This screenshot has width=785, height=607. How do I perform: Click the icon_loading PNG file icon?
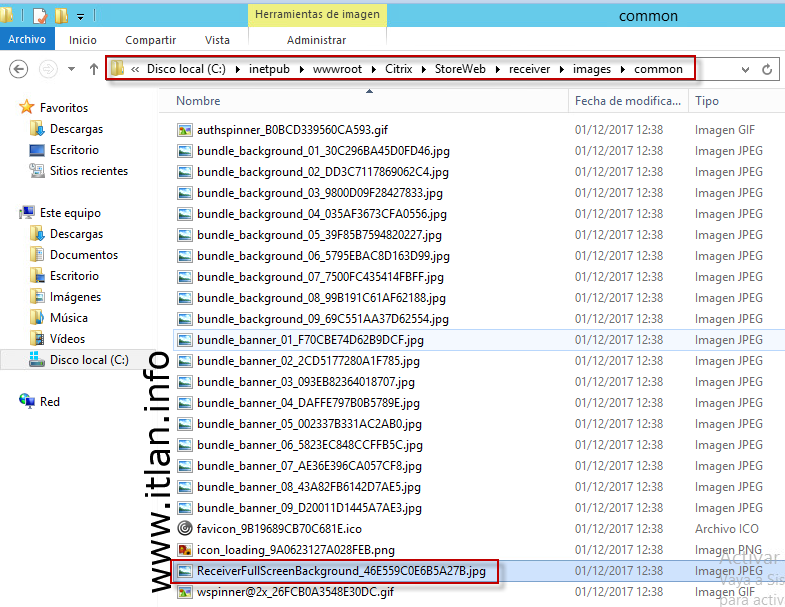(x=184, y=550)
